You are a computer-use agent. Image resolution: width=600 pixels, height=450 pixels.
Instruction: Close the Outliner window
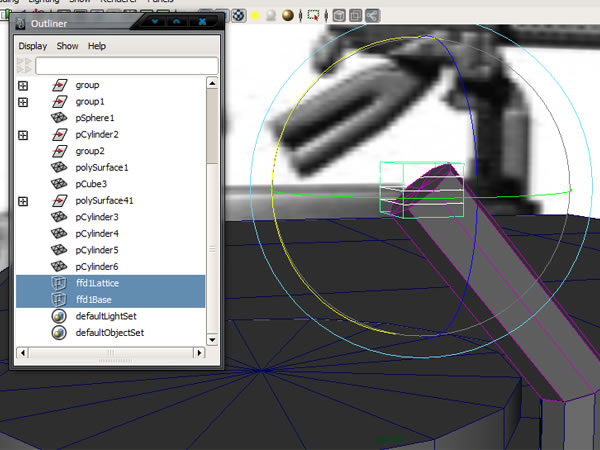pos(202,21)
